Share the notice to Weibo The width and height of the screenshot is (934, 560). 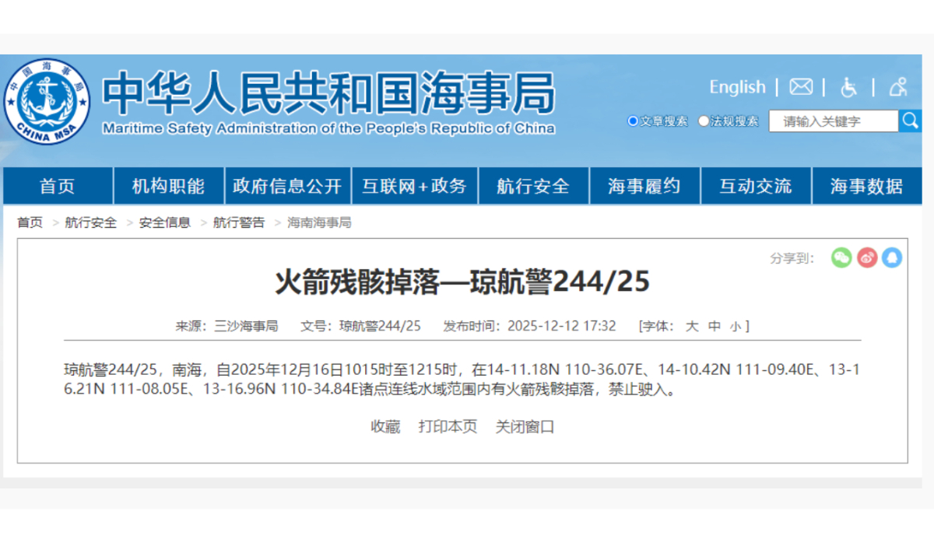click(867, 257)
